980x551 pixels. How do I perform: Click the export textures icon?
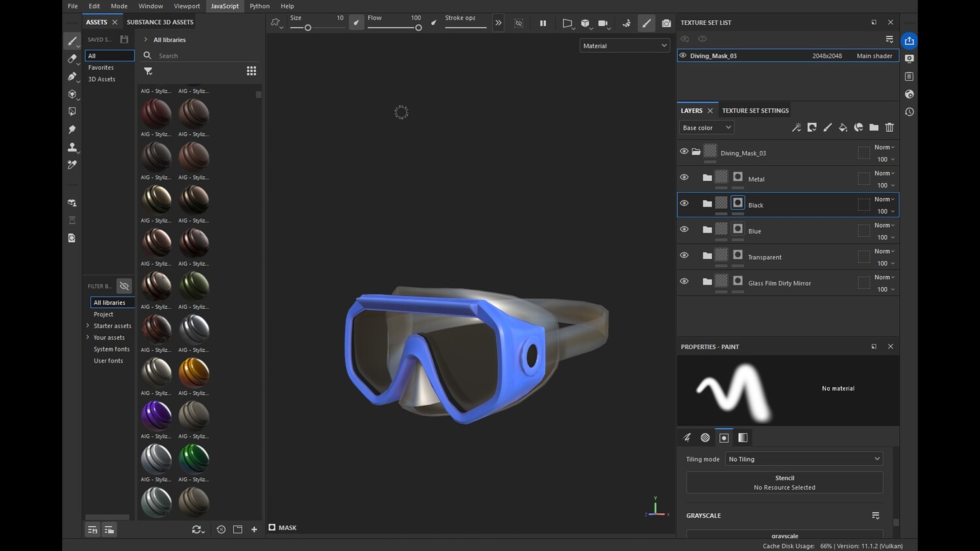(909, 41)
